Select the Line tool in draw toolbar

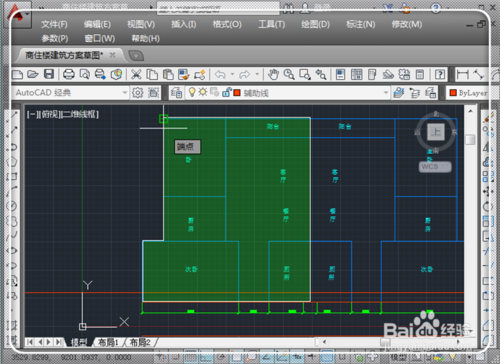[13, 116]
